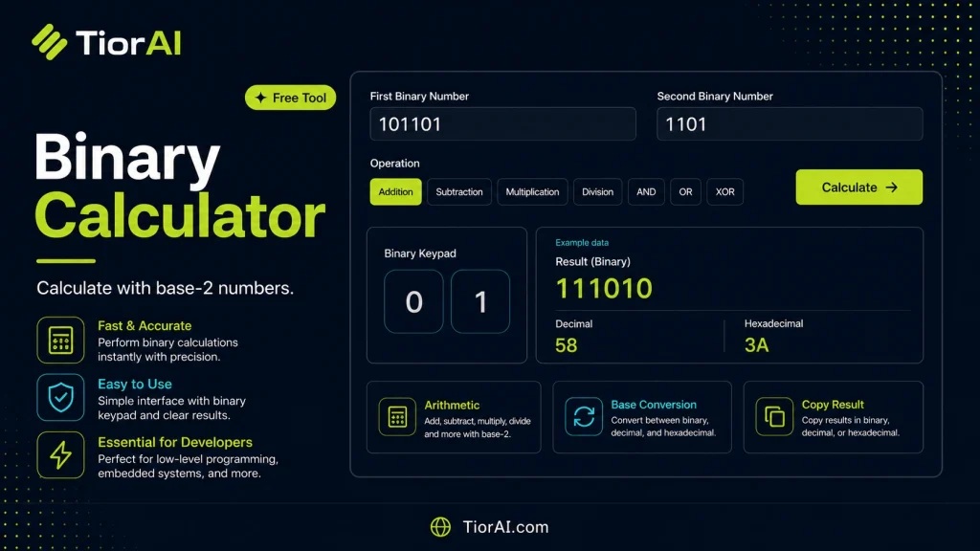Pick the XOR operation
Image resolution: width=980 pixels, height=551 pixels.
click(x=725, y=191)
